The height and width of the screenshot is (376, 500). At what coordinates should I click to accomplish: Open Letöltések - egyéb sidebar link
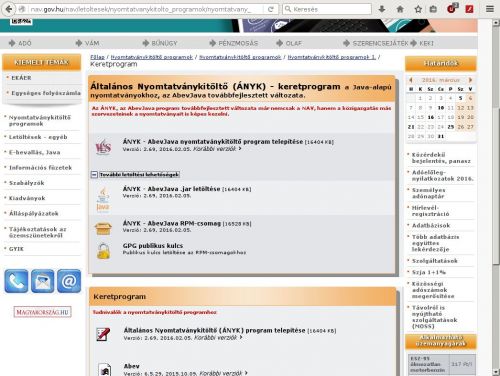pyautogui.click(x=38, y=137)
